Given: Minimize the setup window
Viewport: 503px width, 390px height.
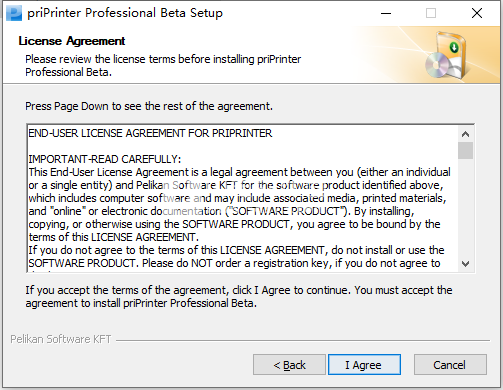Looking at the screenshot, I should (386, 13).
